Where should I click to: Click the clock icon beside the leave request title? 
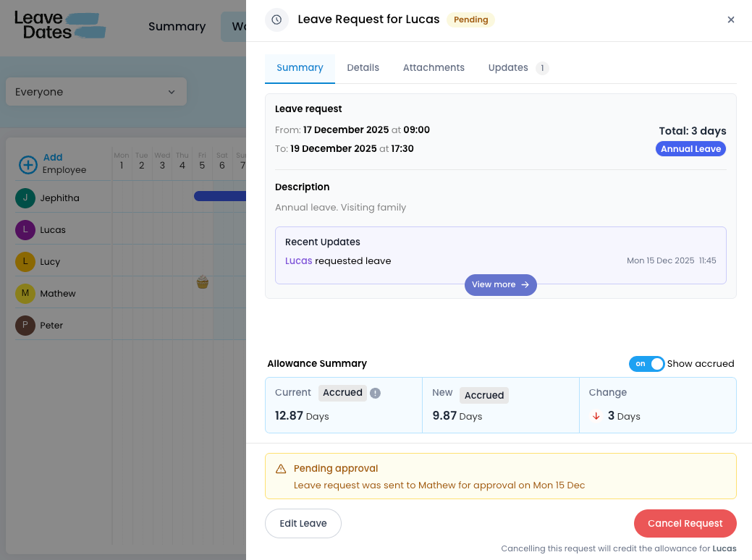276,20
